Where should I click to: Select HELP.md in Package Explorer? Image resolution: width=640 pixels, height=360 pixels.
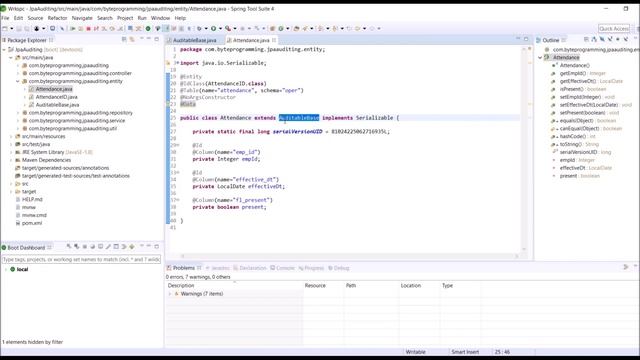coord(32,200)
